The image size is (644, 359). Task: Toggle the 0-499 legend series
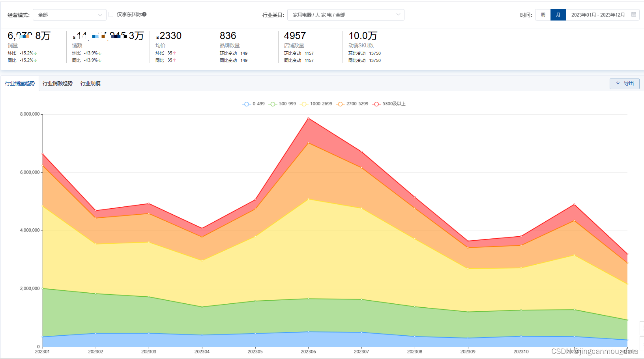click(253, 104)
